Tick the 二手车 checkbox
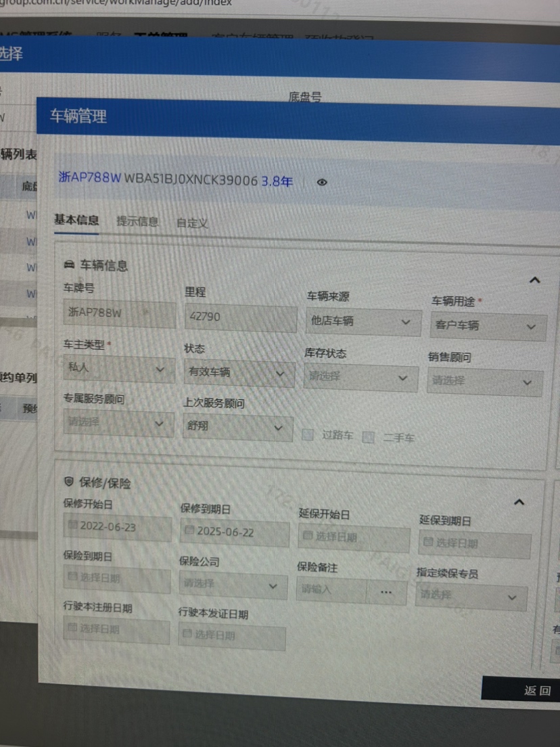The image size is (560, 747). pyautogui.click(x=369, y=438)
